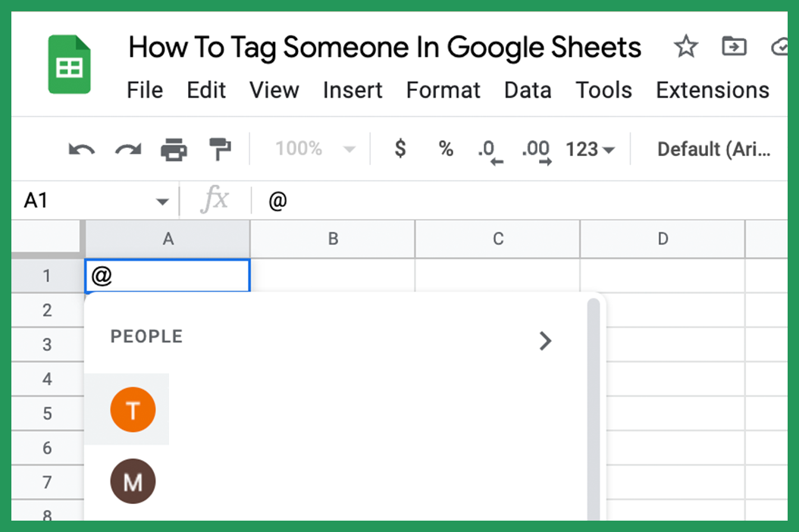The width and height of the screenshot is (799, 532).
Task: Click the Print icon
Action: point(174,149)
